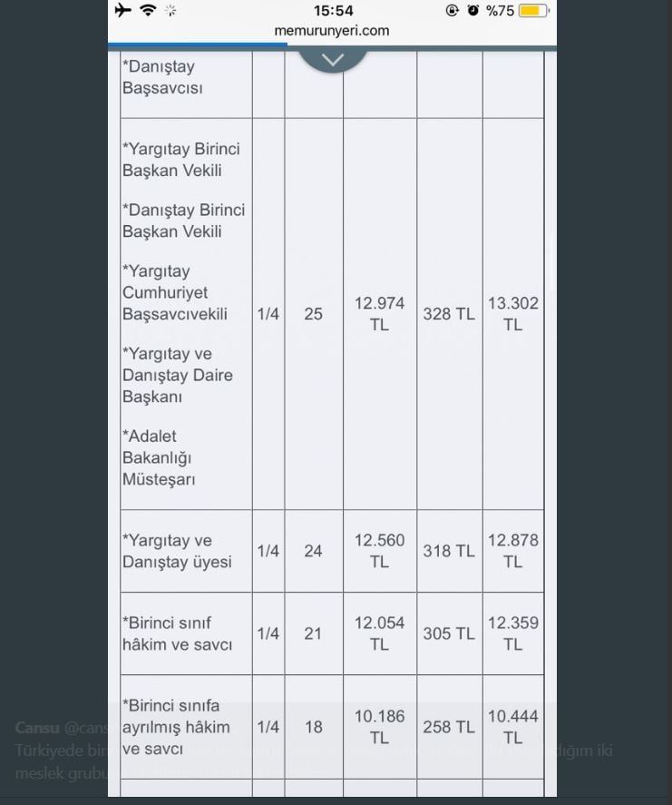
Task: Click the 12.560 TL salary cell
Action: pyautogui.click(x=379, y=551)
